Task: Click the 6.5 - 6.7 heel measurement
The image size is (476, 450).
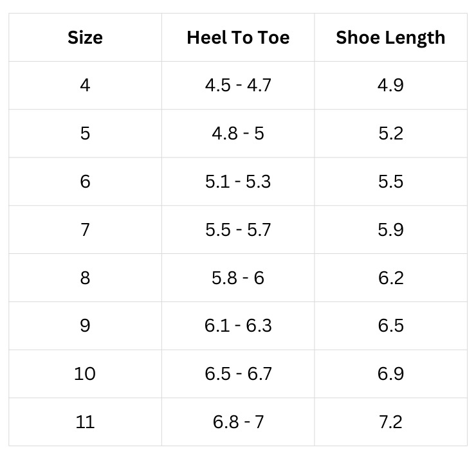Action: click(238, 373)
